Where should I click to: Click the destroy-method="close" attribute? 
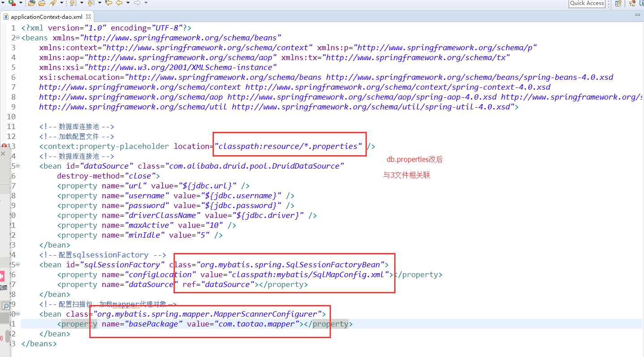tap(106, 176)
